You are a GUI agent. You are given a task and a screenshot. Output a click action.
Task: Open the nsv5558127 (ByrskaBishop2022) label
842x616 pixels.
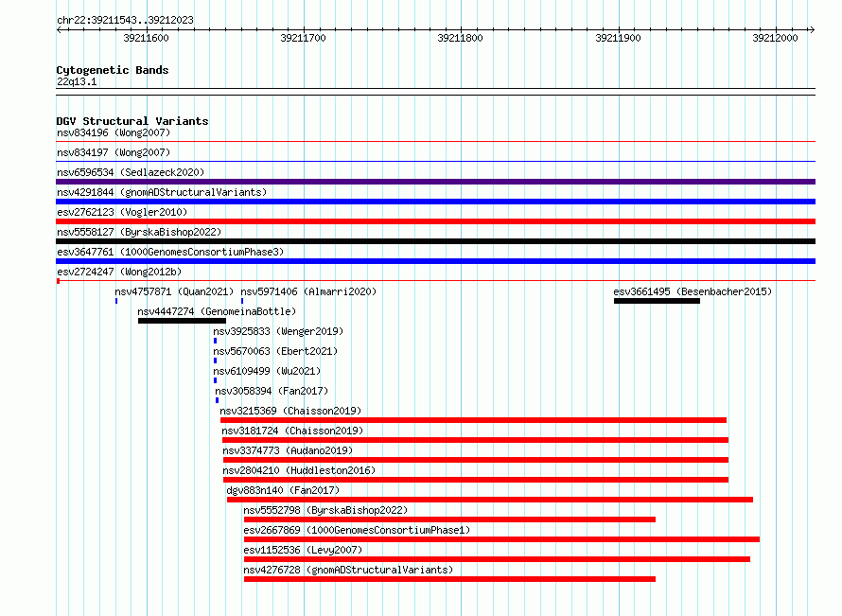click(x=139, y=232)
